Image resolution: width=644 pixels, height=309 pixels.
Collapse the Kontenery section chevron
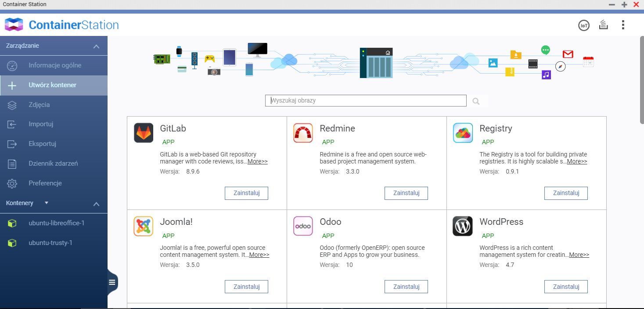[x=97, y=204]
